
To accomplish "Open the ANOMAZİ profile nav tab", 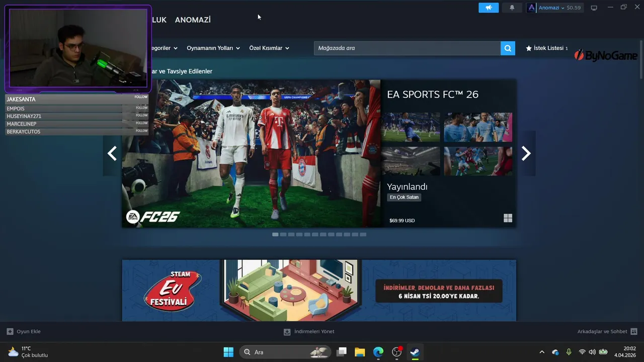I will [193, 20].
